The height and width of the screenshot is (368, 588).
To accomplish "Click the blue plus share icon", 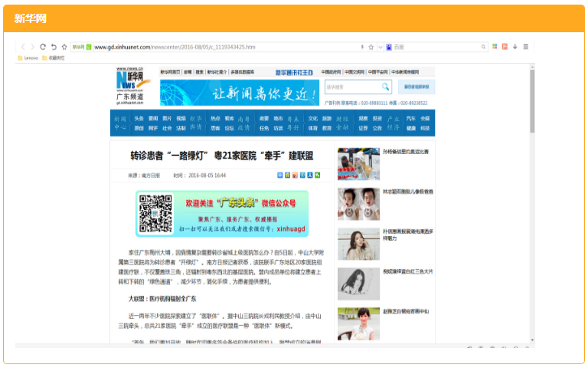I will click(x=279, y=175).
